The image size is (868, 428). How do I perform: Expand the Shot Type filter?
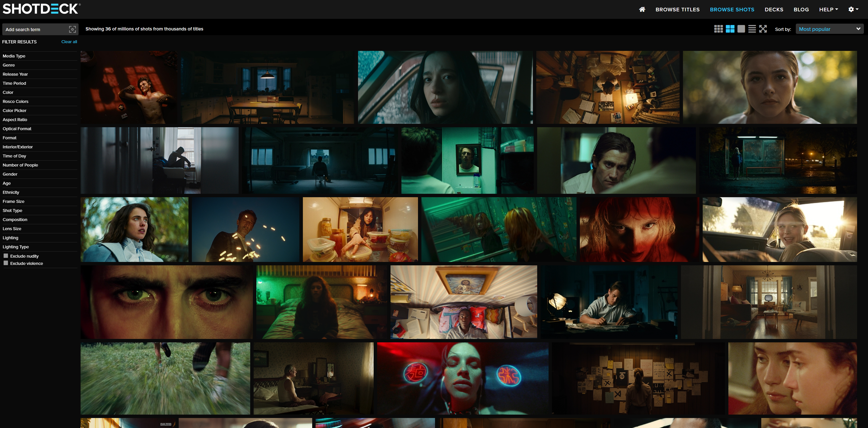[x=40, y=211]
